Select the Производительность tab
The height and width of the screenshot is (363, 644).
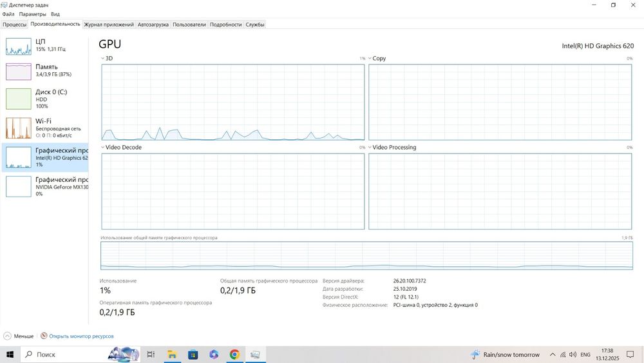coord(55,25)
